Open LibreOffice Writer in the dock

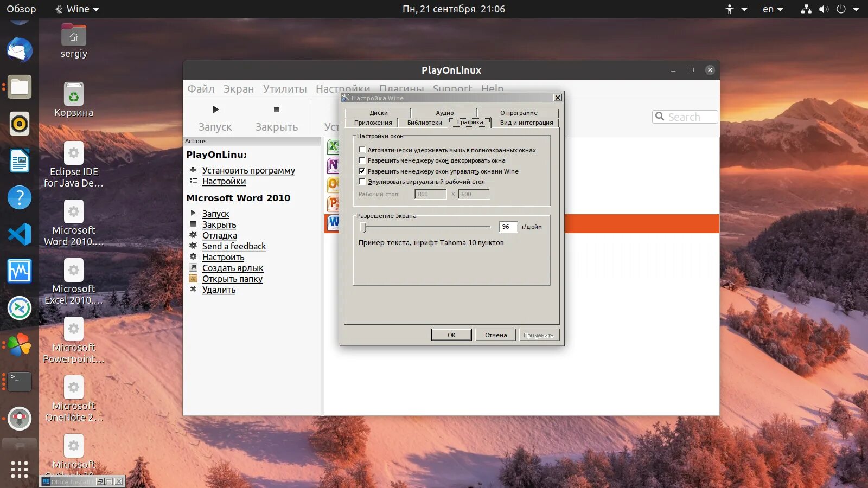pyautogui.click(x=20, y=160)
